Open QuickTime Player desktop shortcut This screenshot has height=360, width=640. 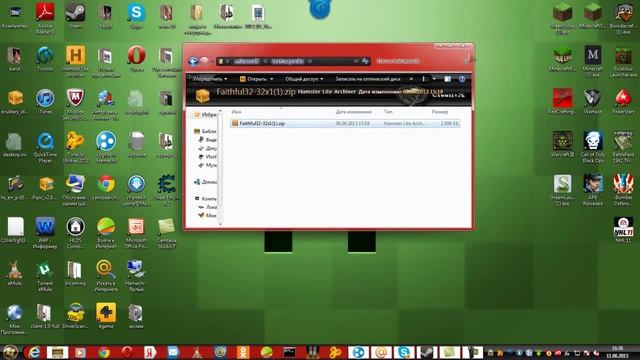(x=45, y=147)
